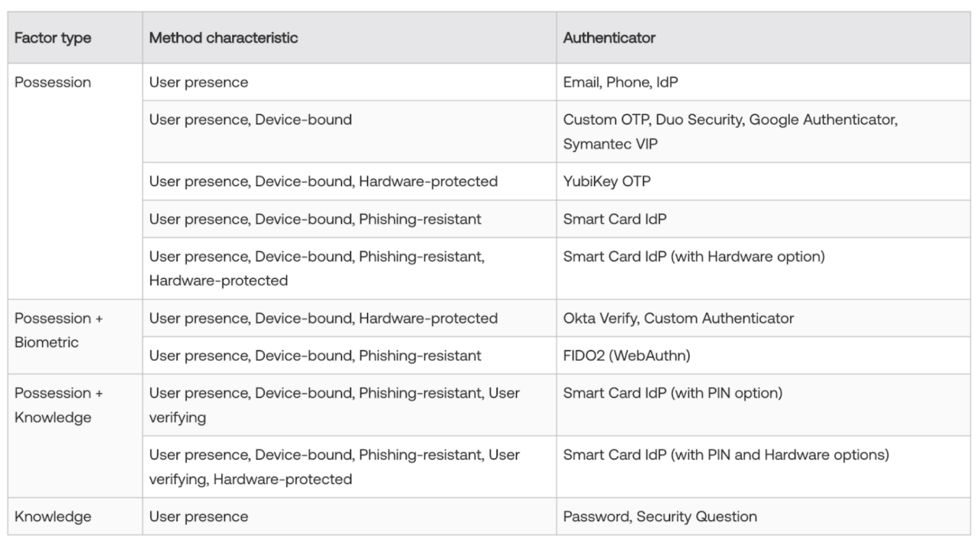Click "User presence" cell in the Knowledge row
980x544 pixels.
point(198,516)
